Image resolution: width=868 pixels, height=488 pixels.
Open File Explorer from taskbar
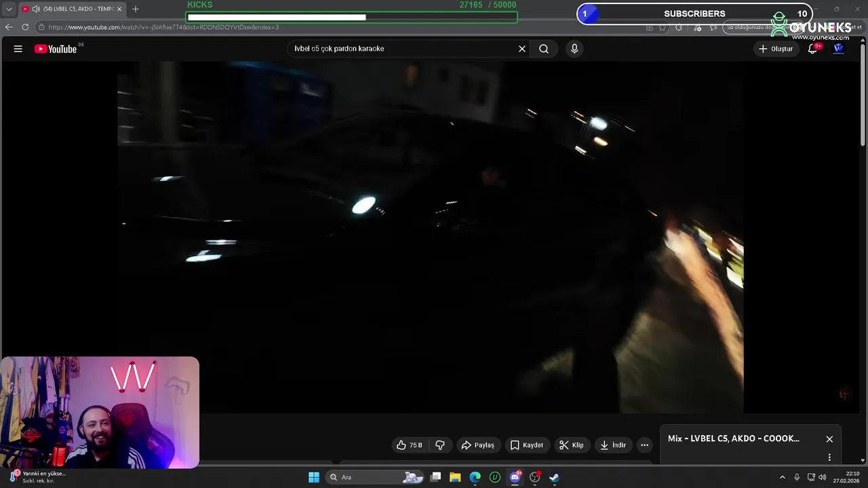click(455, 477)
